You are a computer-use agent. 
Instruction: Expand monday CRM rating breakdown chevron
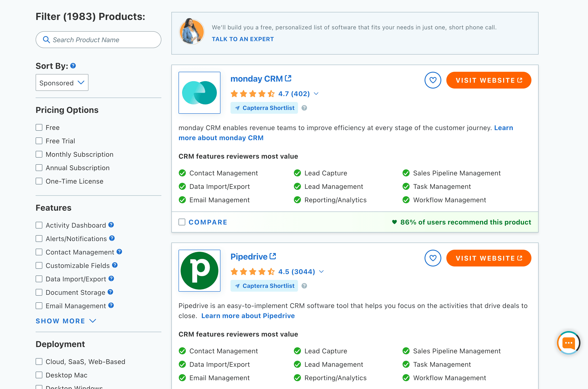click(316, 94)
